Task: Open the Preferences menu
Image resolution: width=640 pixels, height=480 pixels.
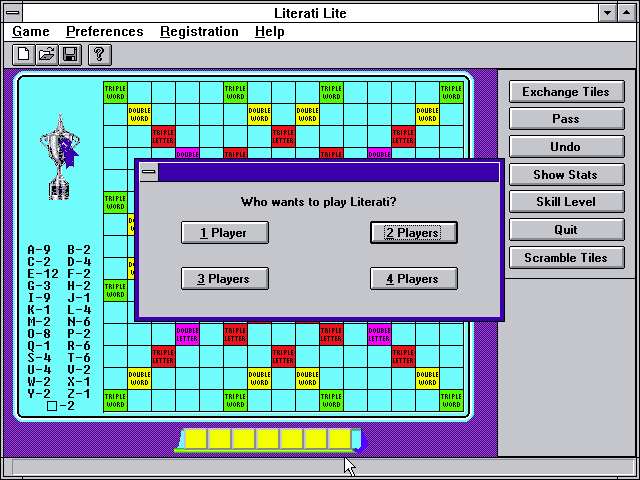Action: pyautogui.click(x=104, y=32)
